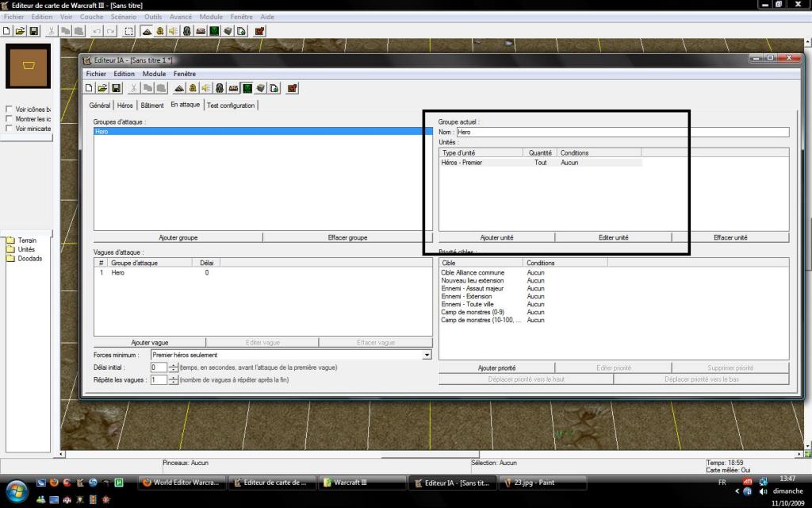Switch to Sound editor from Editeur IA toolbar

click(x=206, y=88)
